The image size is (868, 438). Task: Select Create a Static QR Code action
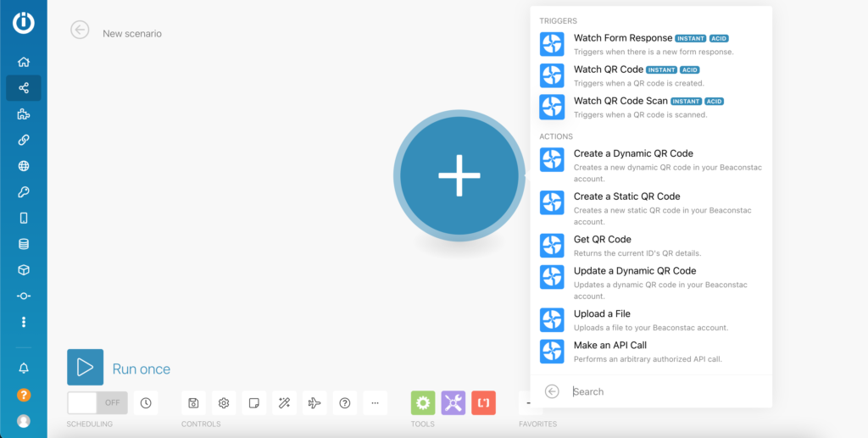coord(651,208)
